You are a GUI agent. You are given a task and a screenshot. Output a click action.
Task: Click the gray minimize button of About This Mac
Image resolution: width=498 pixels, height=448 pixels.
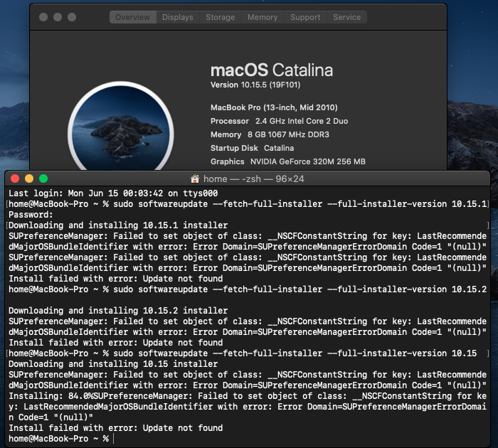tap(58, 17)
